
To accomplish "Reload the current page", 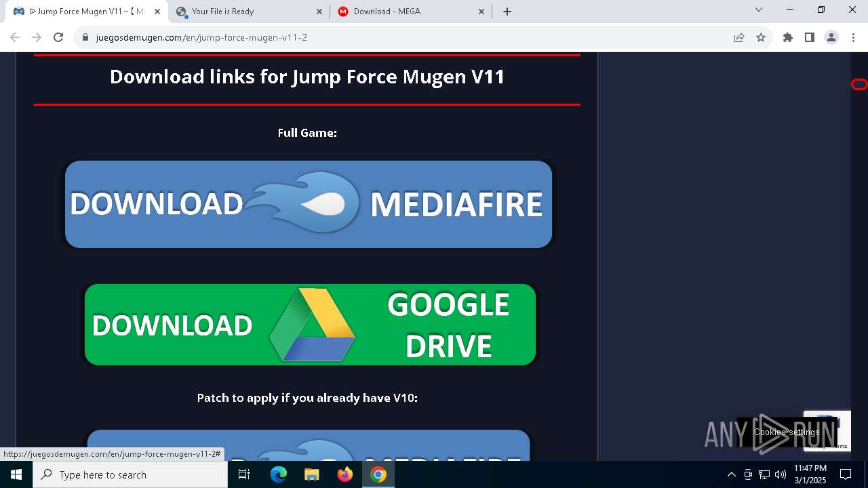I will [x=58, y=37].
